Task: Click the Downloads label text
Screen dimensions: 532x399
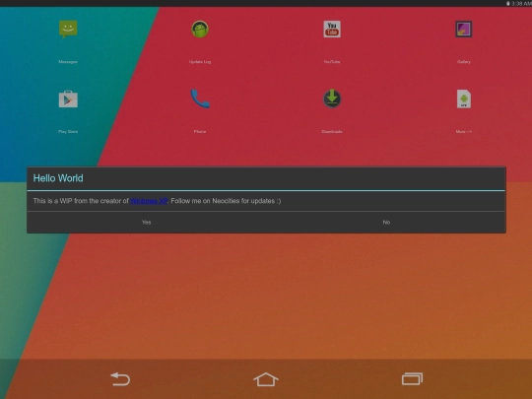Action: [x=332, y=132]
